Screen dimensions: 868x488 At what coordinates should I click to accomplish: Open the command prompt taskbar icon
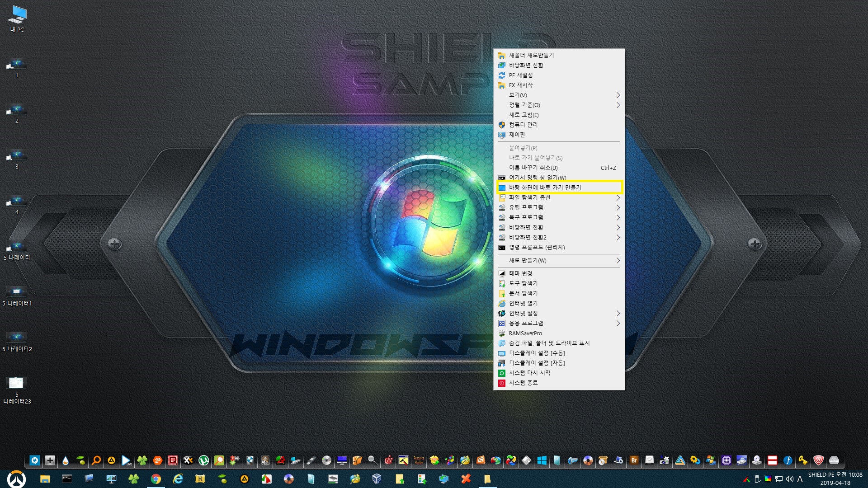67,479
